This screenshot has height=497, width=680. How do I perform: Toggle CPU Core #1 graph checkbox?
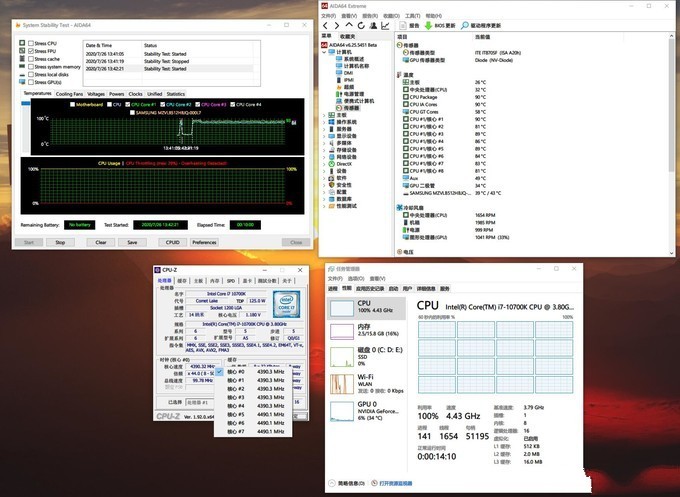tap(128, 105)
